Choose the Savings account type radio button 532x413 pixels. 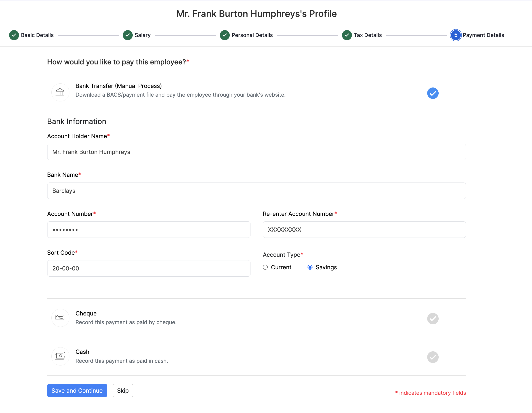coord(310,267)
